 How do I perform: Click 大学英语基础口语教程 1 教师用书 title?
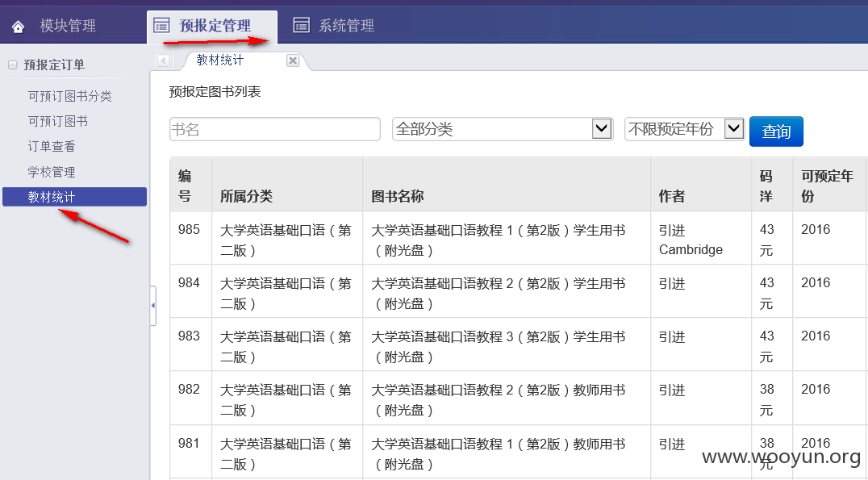click(x=499, y=454)
